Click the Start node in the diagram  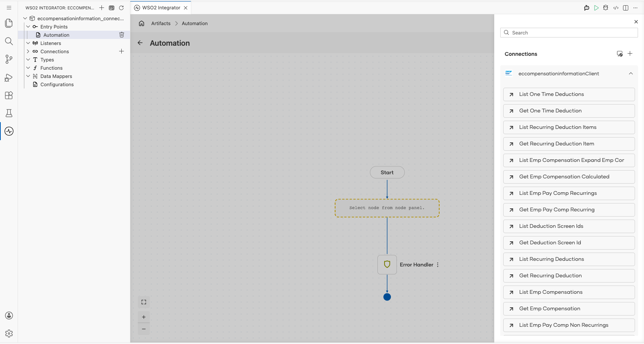pyautogui.click(x=387, y=172)
